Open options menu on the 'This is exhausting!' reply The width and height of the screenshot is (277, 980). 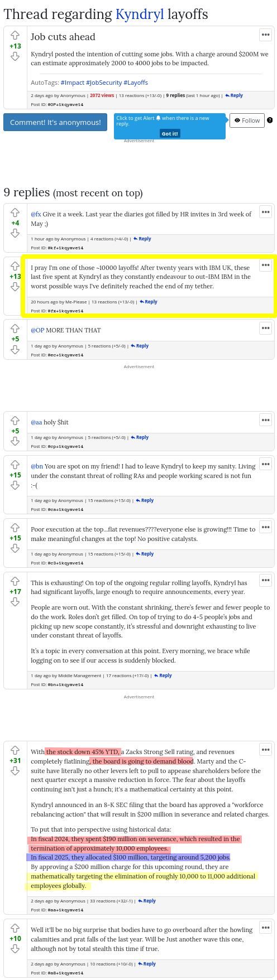click(x=266, y=578)
